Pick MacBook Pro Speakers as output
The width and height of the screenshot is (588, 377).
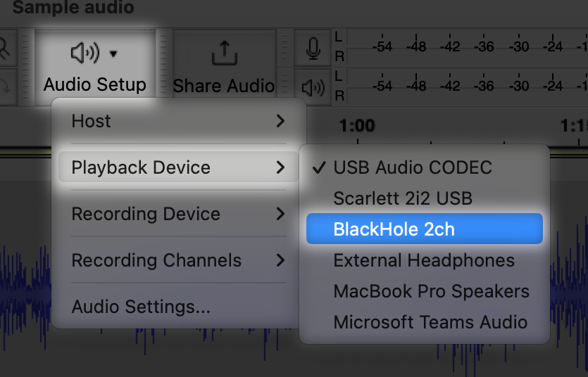tap(431, 291)
